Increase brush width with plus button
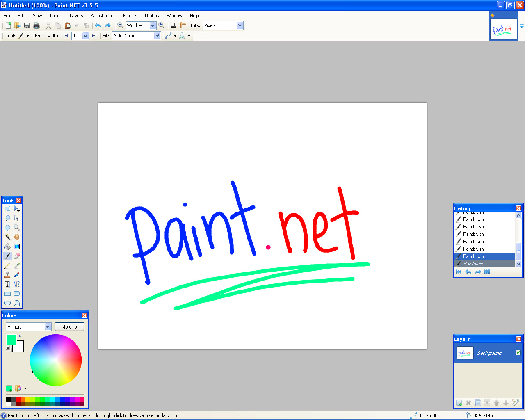 tap(94, 36)
